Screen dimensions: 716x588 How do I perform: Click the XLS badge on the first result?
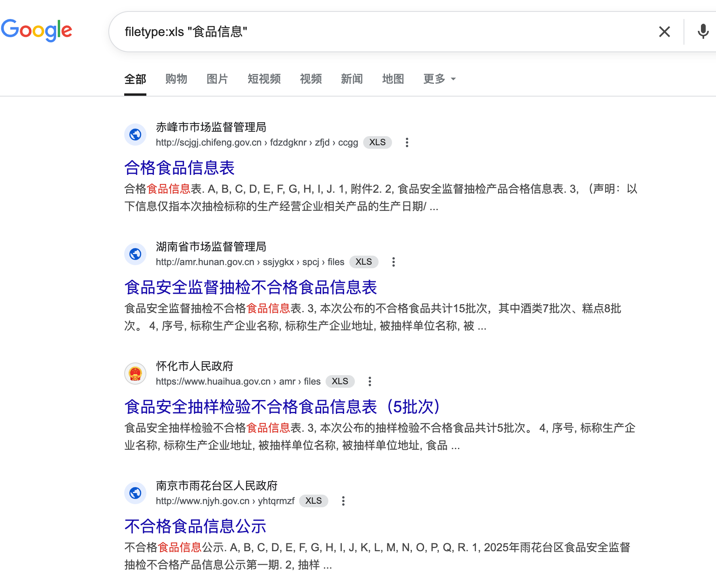tap(377, 142)
